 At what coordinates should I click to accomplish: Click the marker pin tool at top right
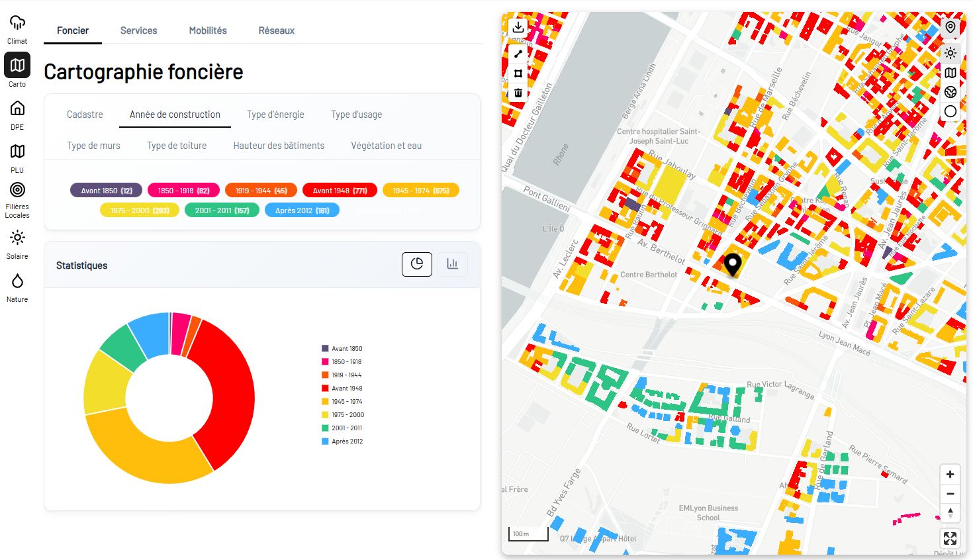(x=950, y=28)
